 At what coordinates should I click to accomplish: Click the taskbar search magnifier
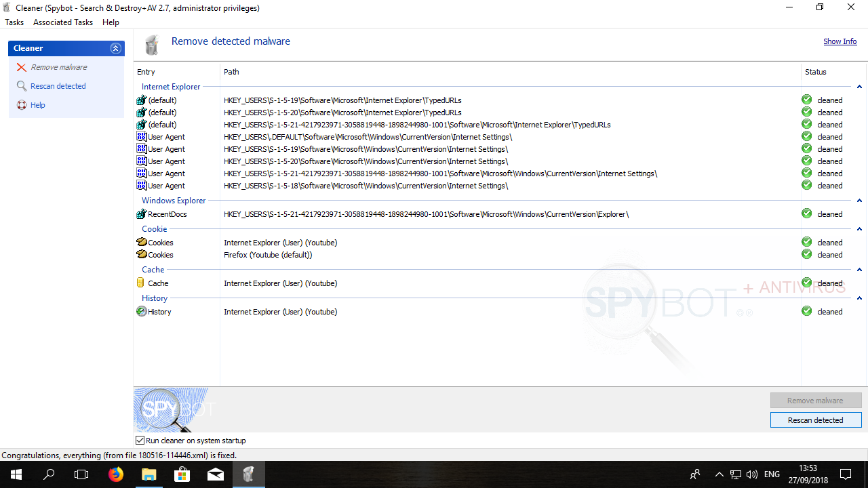point(49,474)
